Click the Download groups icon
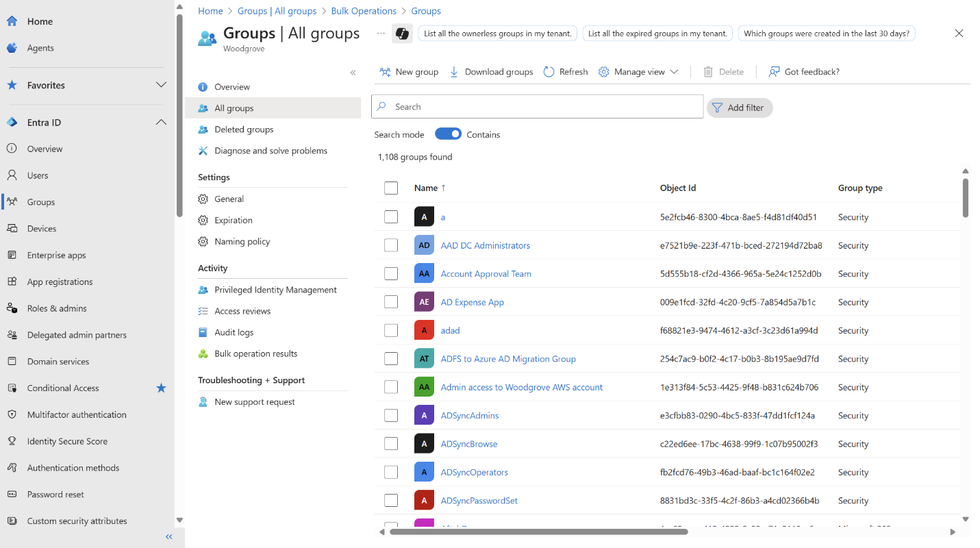Screen dimensions: 980x548 [x=454, y=71]
